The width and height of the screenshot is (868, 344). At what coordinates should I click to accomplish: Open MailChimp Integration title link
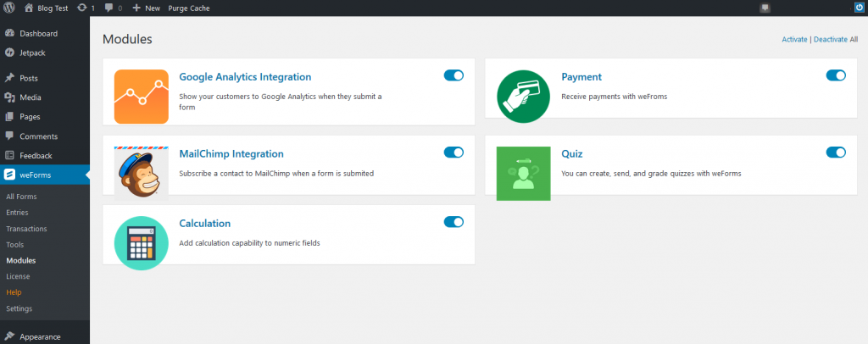pyautogui.click(x=231, y=153)
